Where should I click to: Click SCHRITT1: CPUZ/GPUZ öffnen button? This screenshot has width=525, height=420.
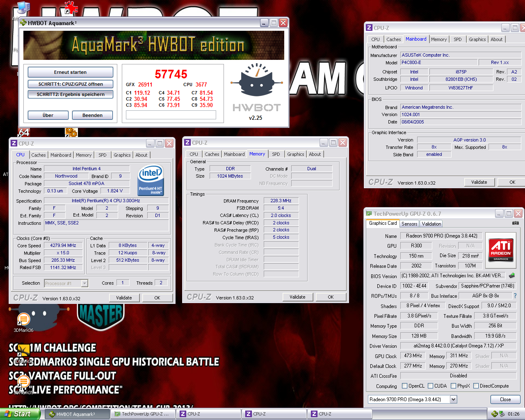[71, 84]
